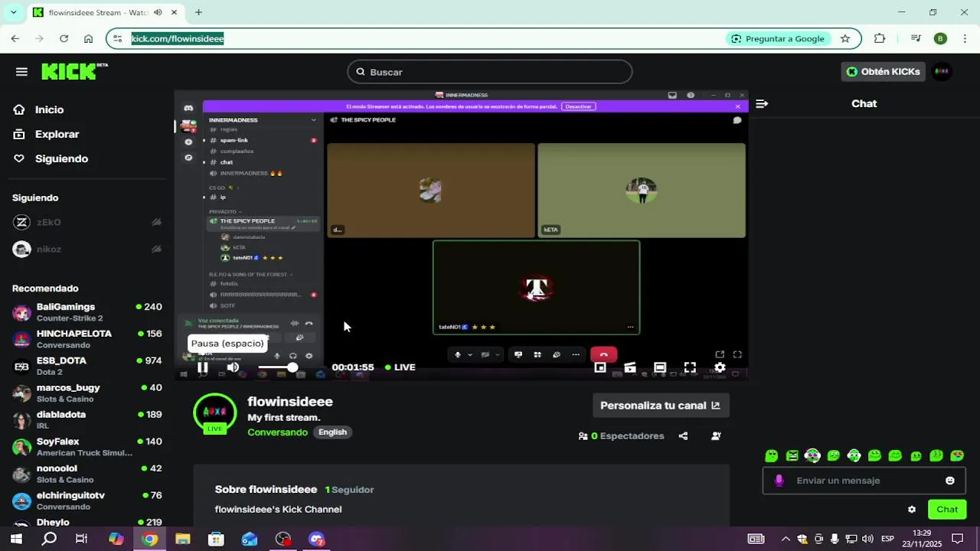
Task: Insert the first green blob emote
Action: tap(772, 456)
